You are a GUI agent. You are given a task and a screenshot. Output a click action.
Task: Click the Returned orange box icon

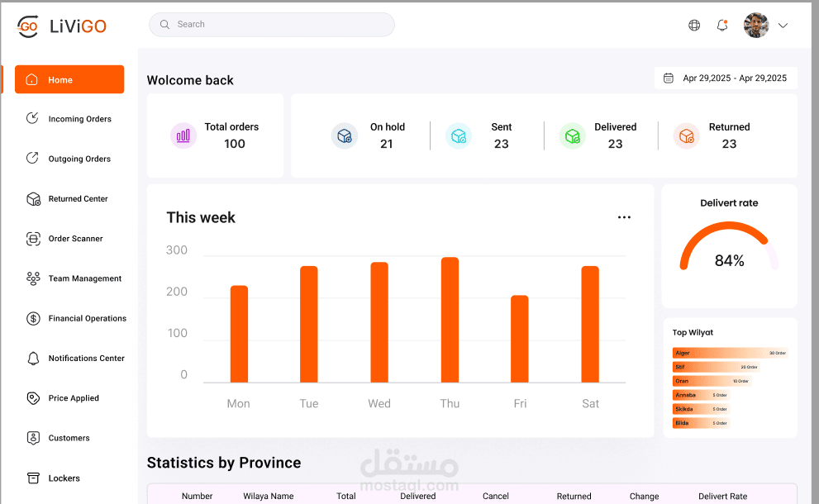tap(686, 136)
